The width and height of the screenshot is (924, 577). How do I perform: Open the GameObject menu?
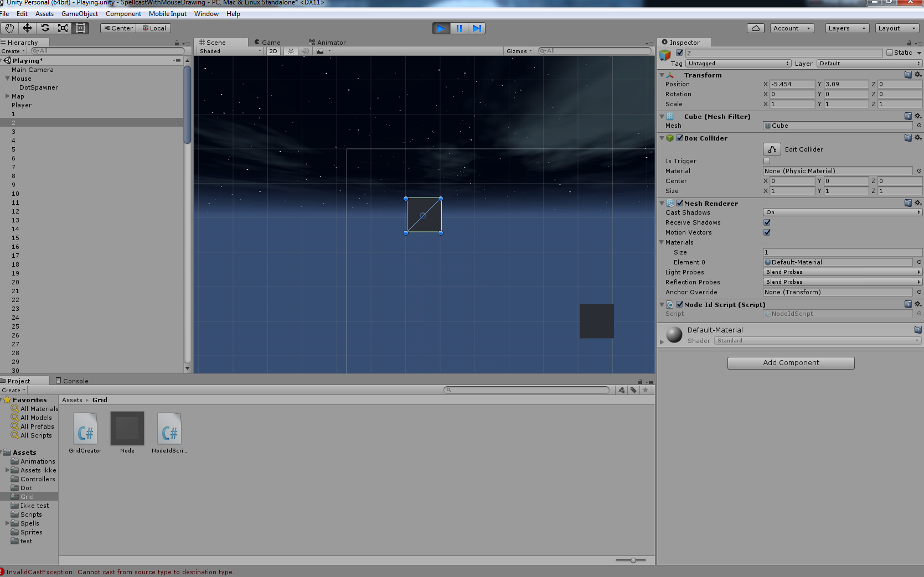pos(79,13)
